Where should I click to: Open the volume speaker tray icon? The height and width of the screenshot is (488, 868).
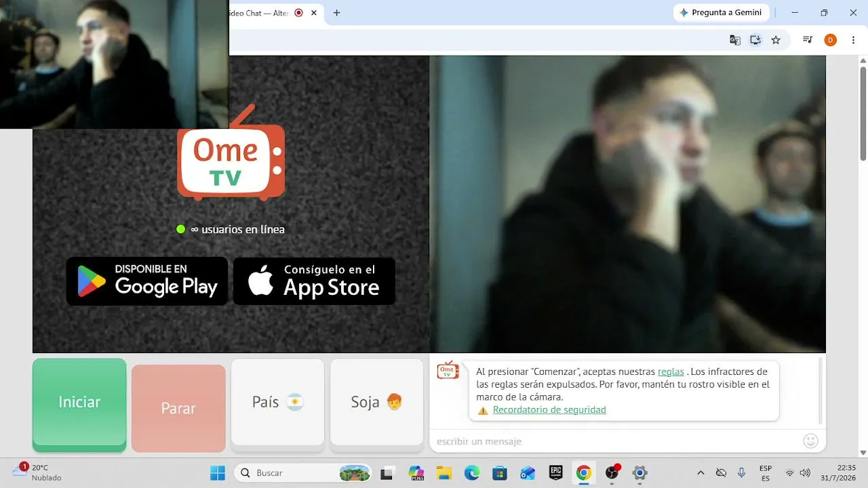(x=805, y=472)
